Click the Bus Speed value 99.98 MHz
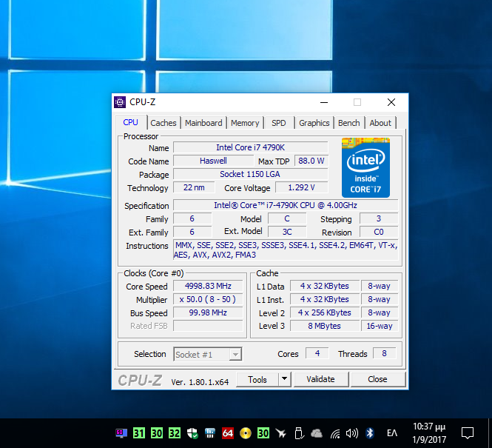This screenshot has width=492, height=448. [208, 312]
